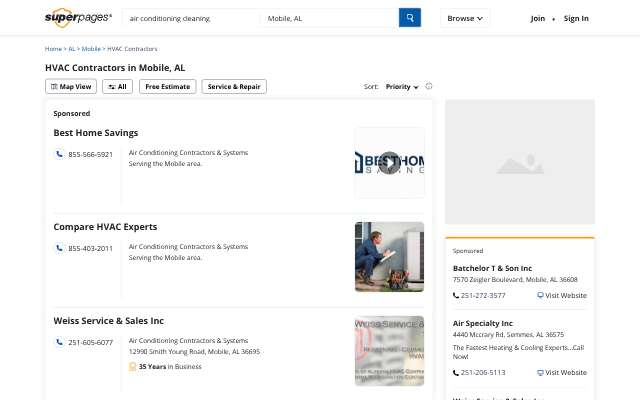The image size is (640, 400).
Task: Click phone icon beside 251-272-3577
Action: pos(456,296)
